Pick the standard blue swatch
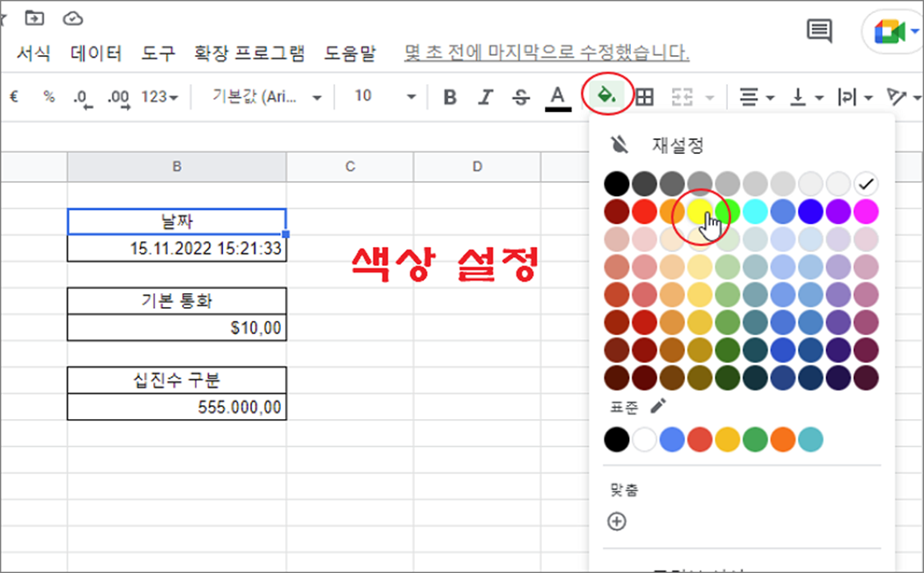This screenshot has width=924, height=573. tap(672, 440)
